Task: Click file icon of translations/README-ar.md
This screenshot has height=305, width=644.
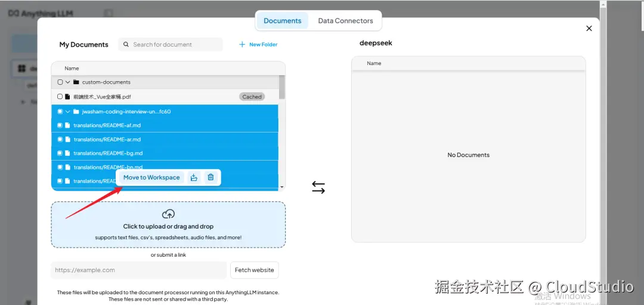Action: 67,139
